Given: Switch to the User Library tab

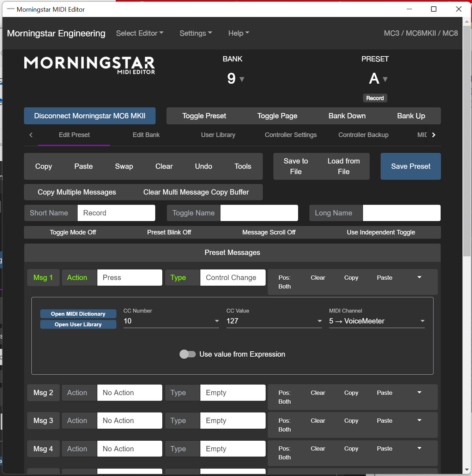Looking at the screenshot, I should (218, 135).
